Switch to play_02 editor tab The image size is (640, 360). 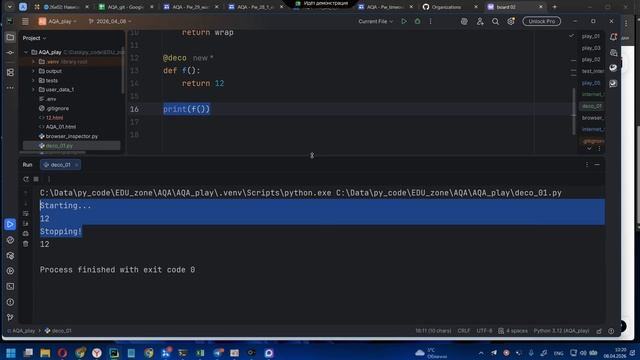pos(591,60)
